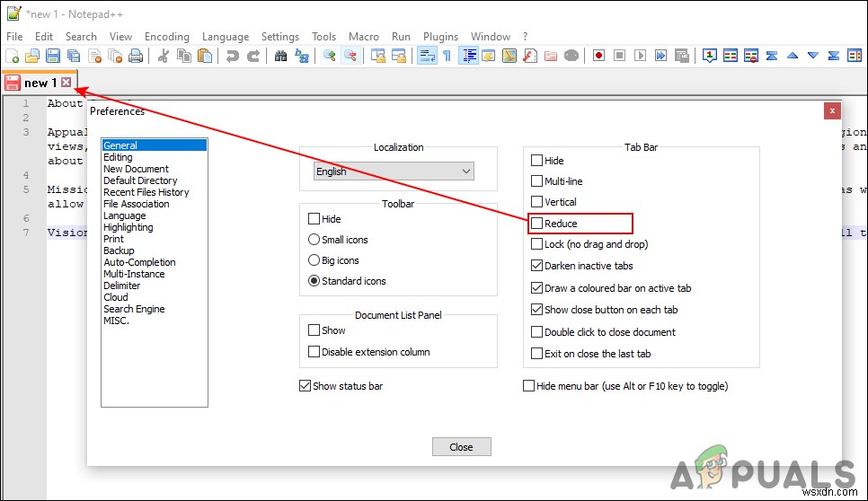Check the Toolbar Hide checkbox
Viewport: 868px width, 501px height.
coord(314,218)
